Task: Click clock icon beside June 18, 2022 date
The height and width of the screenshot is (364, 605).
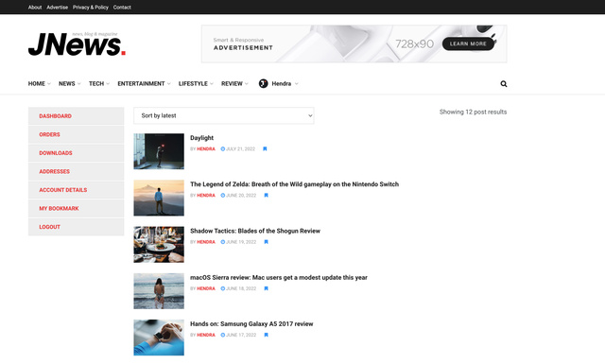Action: [223, 288]
